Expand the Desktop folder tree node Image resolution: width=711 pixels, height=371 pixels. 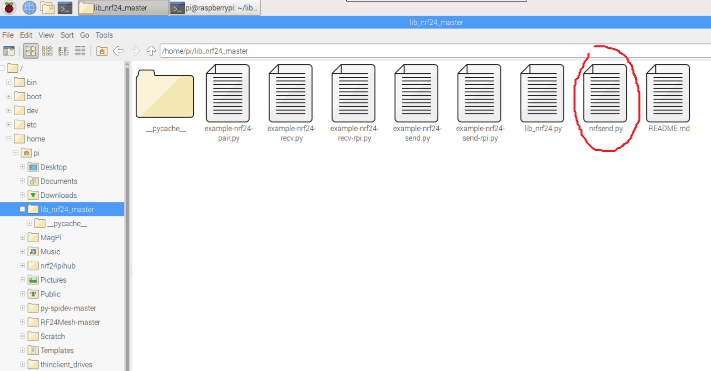tap(22, 167)
